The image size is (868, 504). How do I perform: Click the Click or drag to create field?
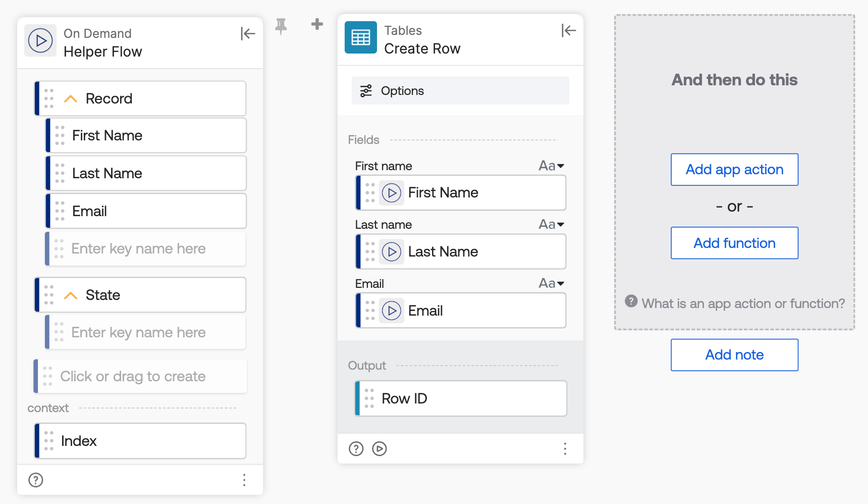(140, 376)
